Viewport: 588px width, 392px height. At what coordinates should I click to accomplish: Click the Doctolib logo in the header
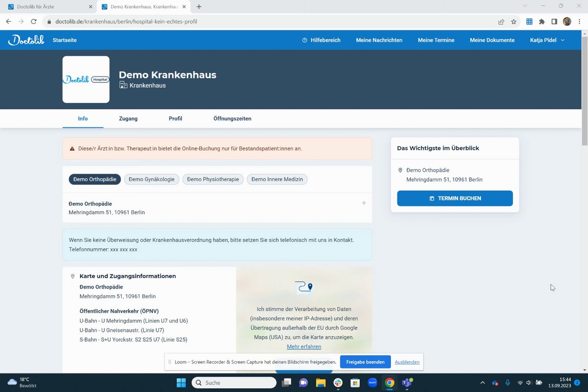26,40
